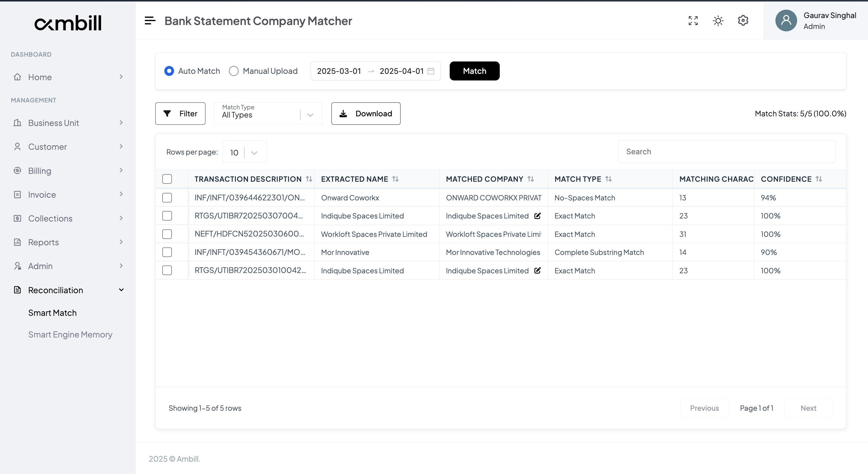Expand the Collections chevron
Image resolution: width=868 pixels, height=474 pixels.
coord(121,218)
